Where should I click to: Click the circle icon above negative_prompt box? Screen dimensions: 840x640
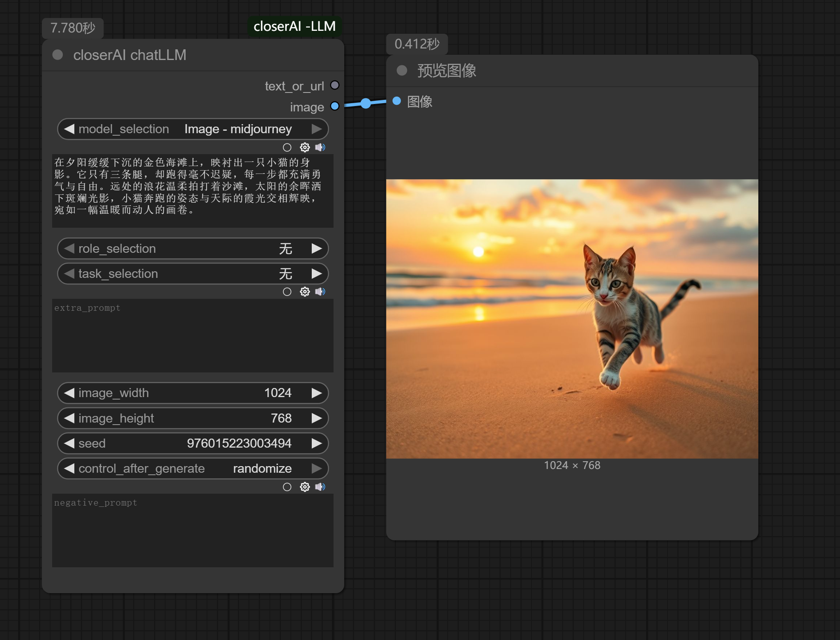(x=287, y=487)
